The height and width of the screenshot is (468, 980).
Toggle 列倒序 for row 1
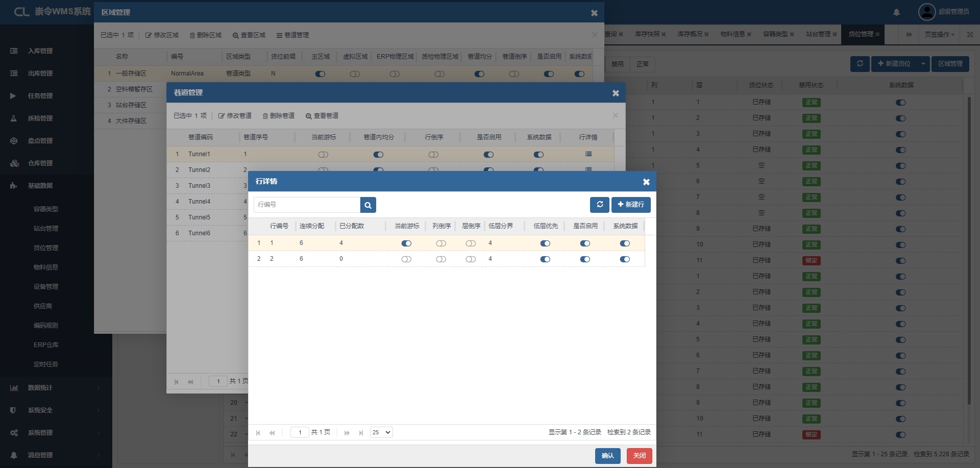tap(441, 243)
